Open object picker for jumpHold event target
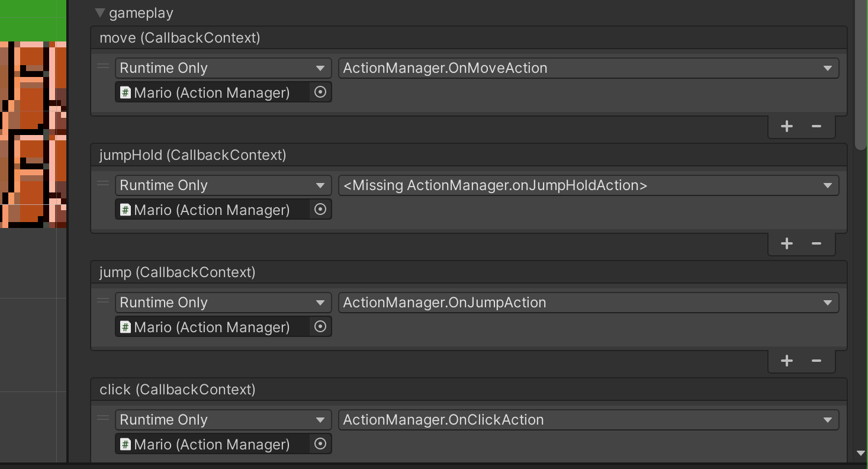 (x=320, y=210)
